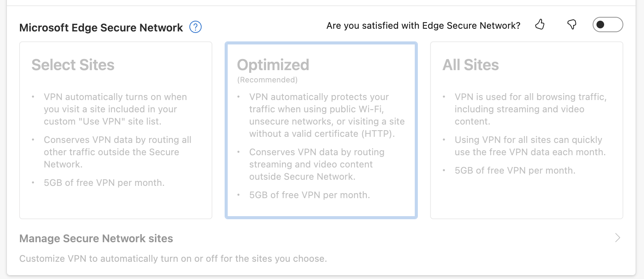Give thumbs down feedback for Secure Network
Image resolution: width=644 pixels, height=279 pixels.
(572, 25)
